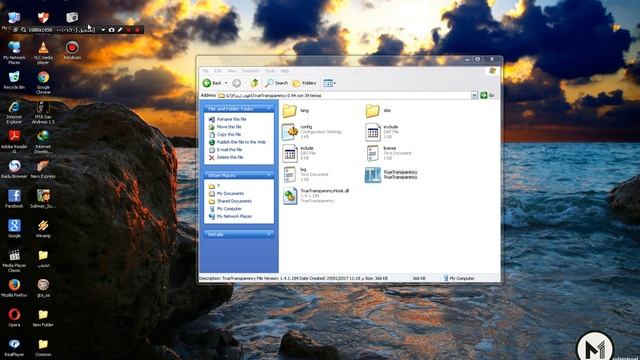The height and width of the screenshot is (360, 640).
Task: Open Google Chrome from the desktop
Action: tap(43, 82)
